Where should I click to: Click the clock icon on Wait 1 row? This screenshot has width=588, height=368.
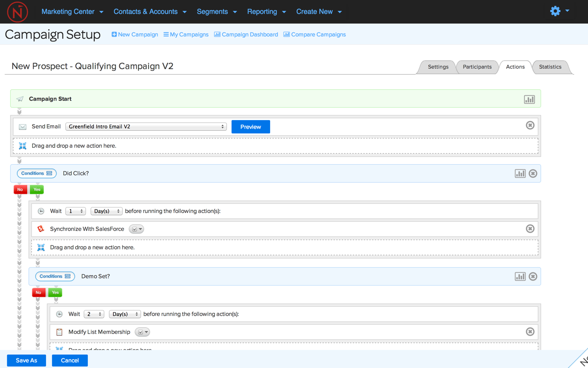coord(41,211)
